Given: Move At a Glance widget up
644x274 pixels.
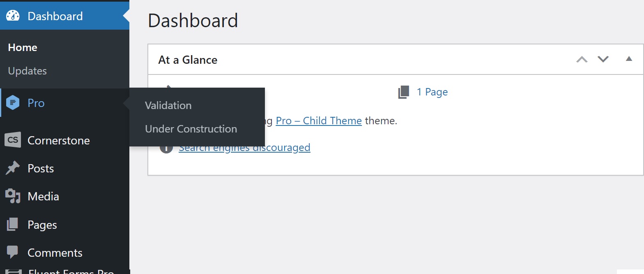Looking at the screenshot, I should click(x=582, y=59).
